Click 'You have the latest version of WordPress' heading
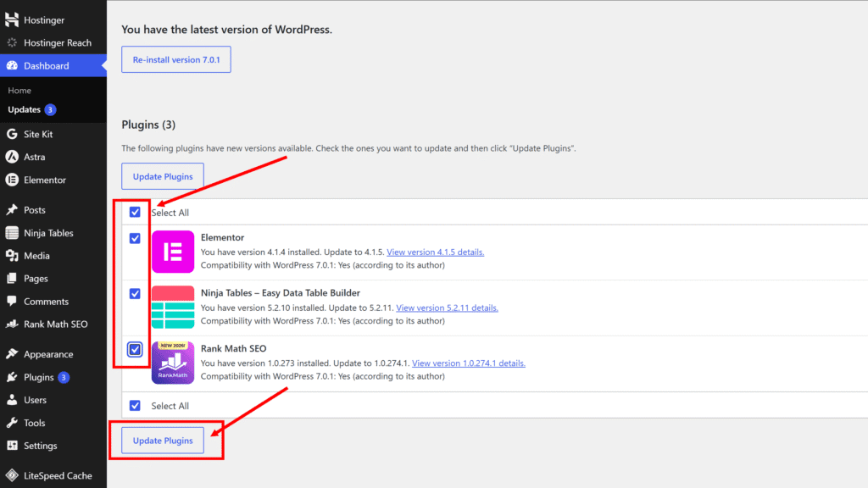The width and height of the screenshot is (868, 488). 226,30
